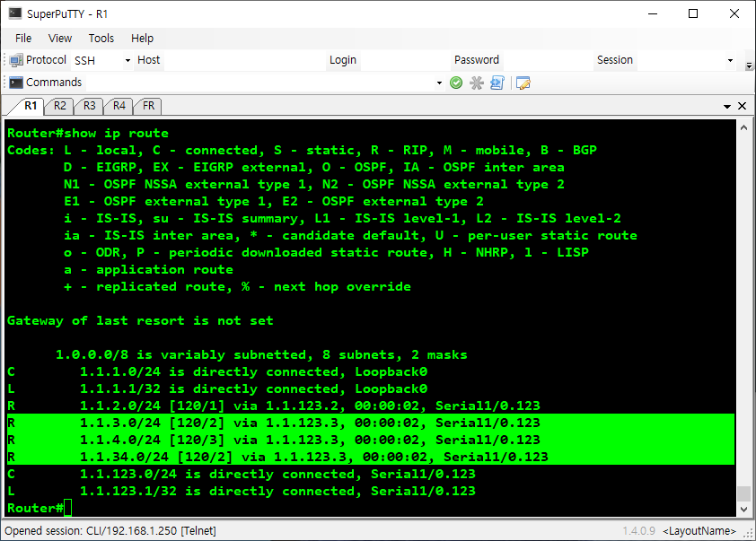
Task: Click the green checkmark send command icon
Action: point(456,83)
